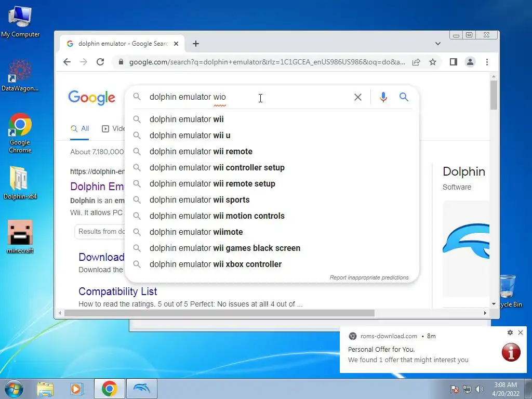Expand the tab search dropdown arrow
The width and height of the screenshot is (532, 399).
437,44
